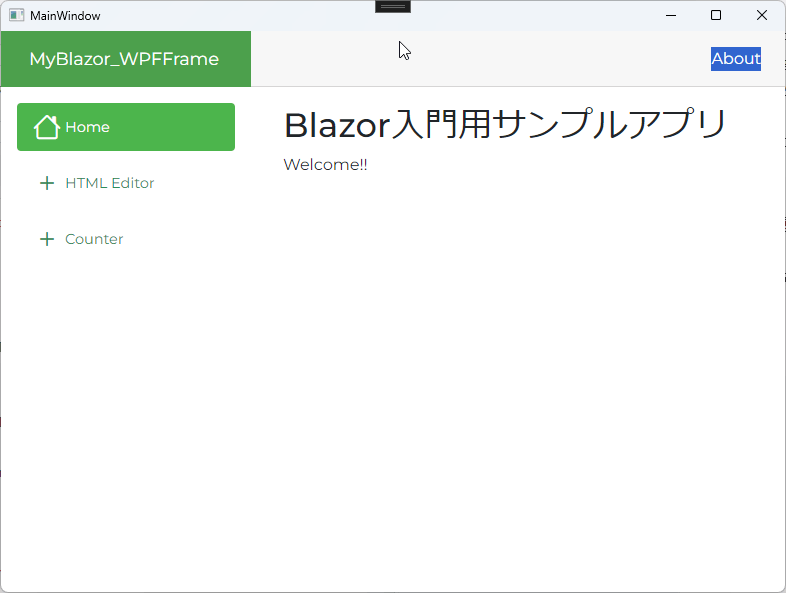Click the house icon in Home nav
786x593 pixels.
click(x=47, y=127)
